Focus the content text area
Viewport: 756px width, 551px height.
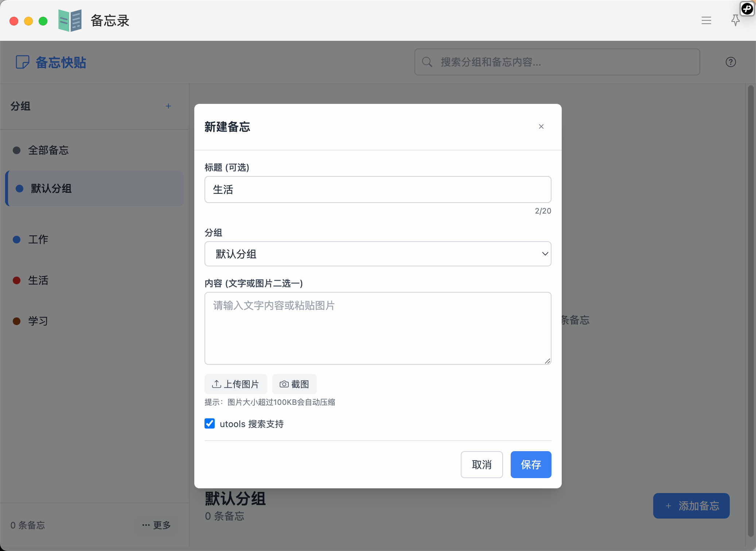click(378, 328)
